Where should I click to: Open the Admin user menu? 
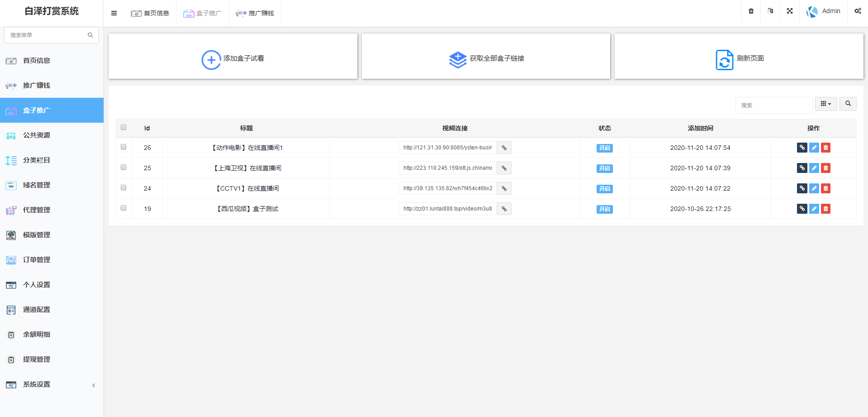tap(824, 11)
